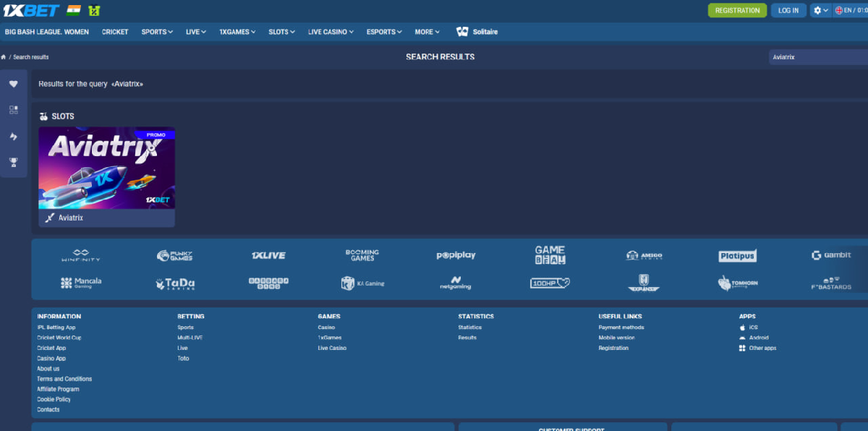Open favorites heart icon in sidebar
Screen dimensions: 868x431
(x=13, y=84)
